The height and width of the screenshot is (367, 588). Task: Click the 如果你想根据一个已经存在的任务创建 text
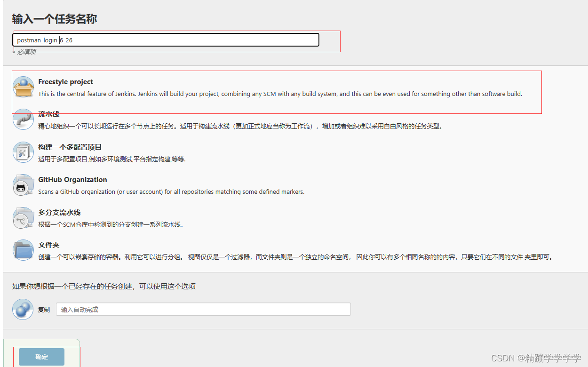click(x=103, y=286)
